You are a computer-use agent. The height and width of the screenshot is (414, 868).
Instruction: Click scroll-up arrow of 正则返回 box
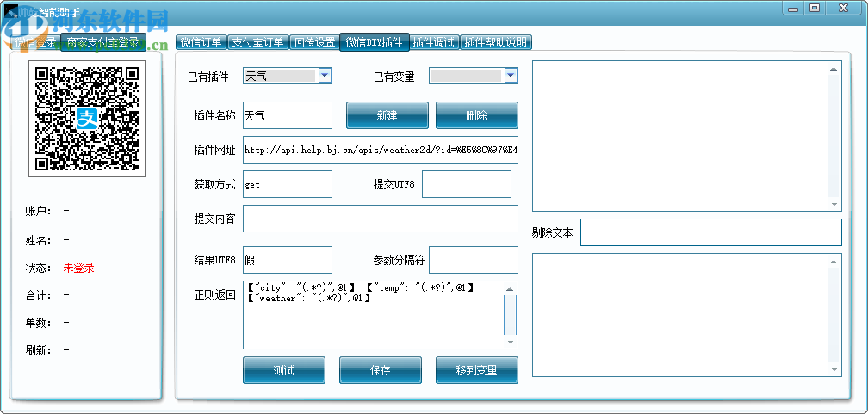point(511,288)
